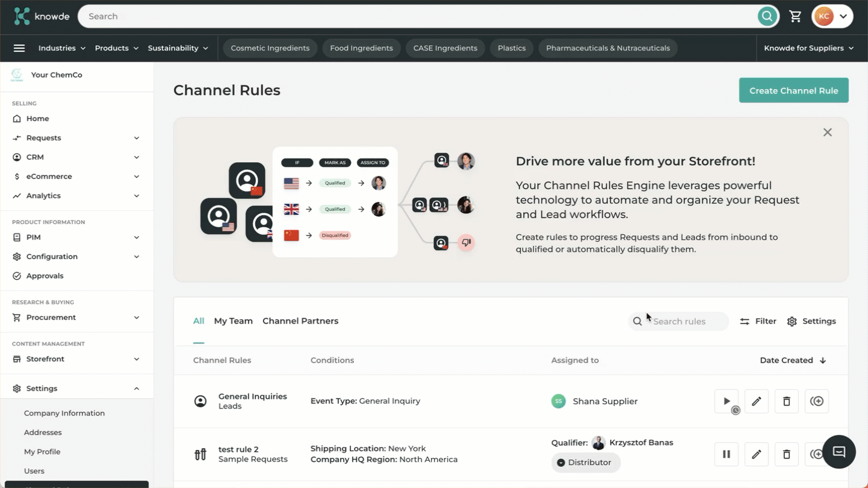Open Knowde for Suppliers dropdown
The width and height of the screenshot is (868, 488).
click(x=809, y=48)
